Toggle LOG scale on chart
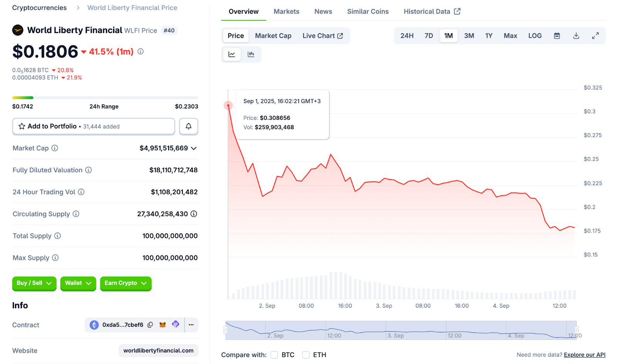Image resolution: width=617 pixels, height=364 pixels. 535,36
